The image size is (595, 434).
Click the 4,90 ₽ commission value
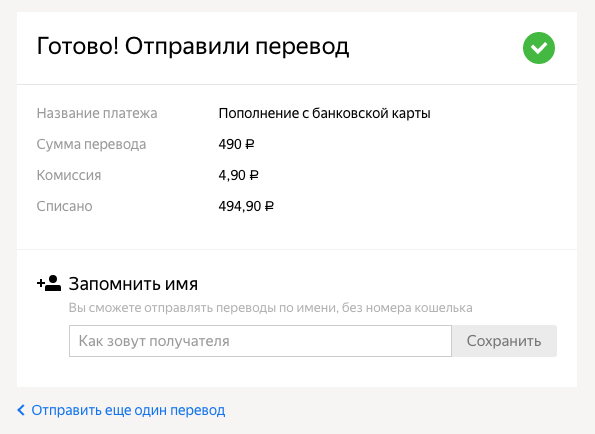tap(238, 175)
